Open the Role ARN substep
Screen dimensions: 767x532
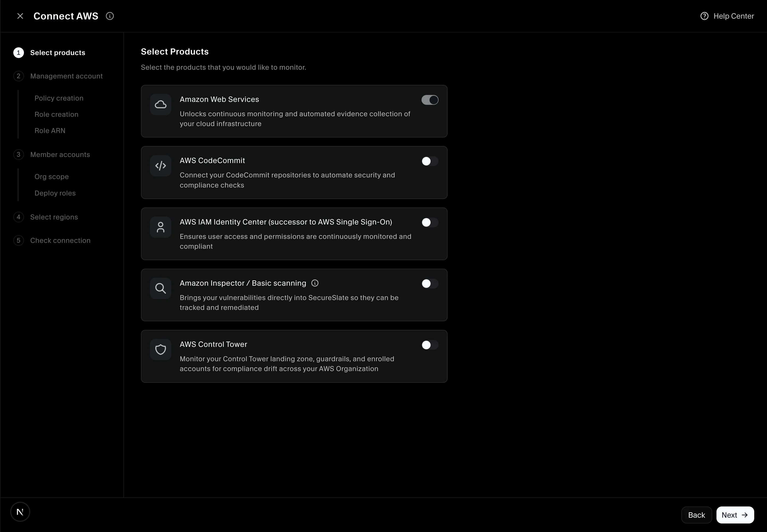pyautogui.click(x=50, y=131)
